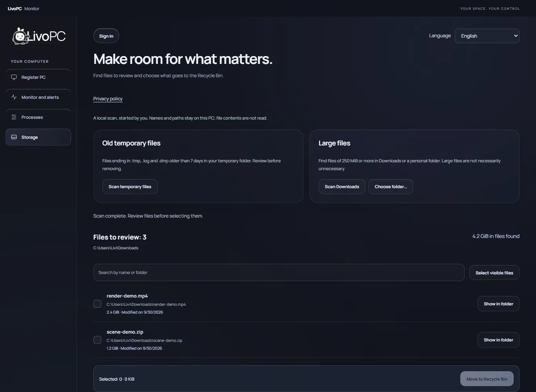Click the LivoPC Monitor title text
536x392 pixels.
pyautogui.click(x=24, y=9)
